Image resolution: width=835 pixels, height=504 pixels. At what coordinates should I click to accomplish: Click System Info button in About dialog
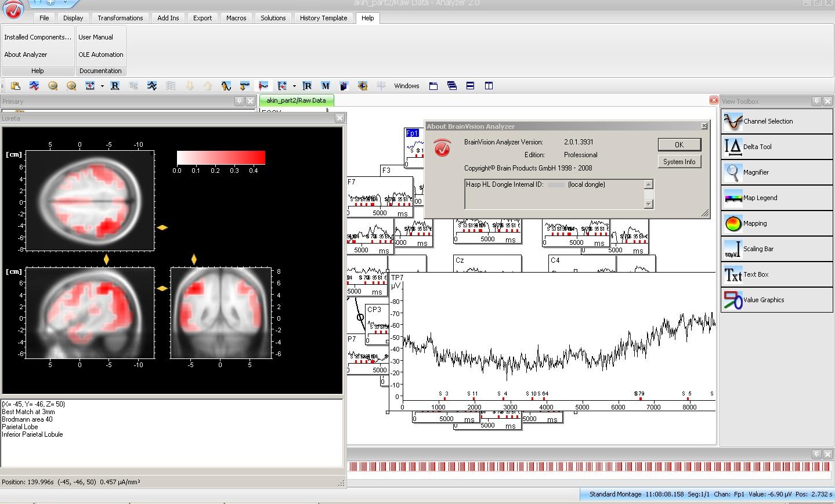[679, 162]
